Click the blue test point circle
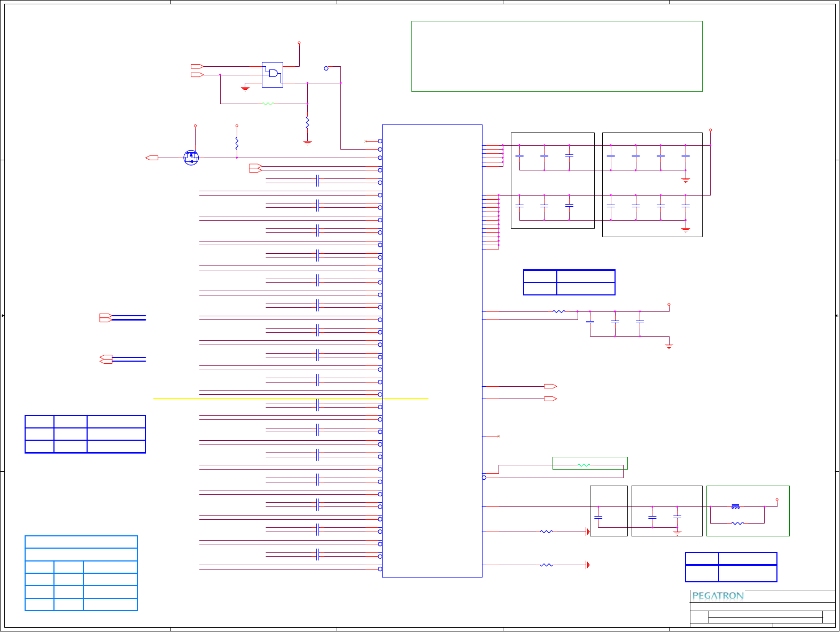The width and height of the screenshot is (840, 632). point(326,68)
